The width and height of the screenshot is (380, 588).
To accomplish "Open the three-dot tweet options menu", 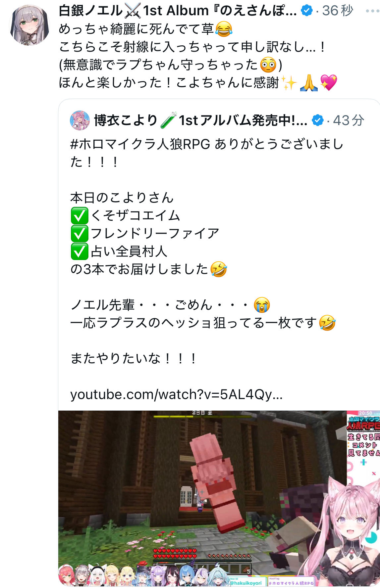I will pyautogui.click(x=372, y=11).
